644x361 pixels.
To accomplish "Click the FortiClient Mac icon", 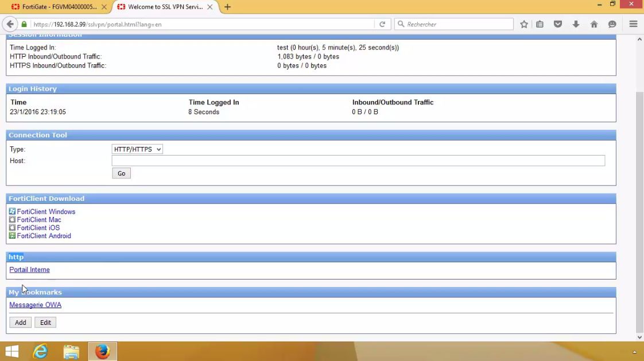I will (x=12, y=220).
